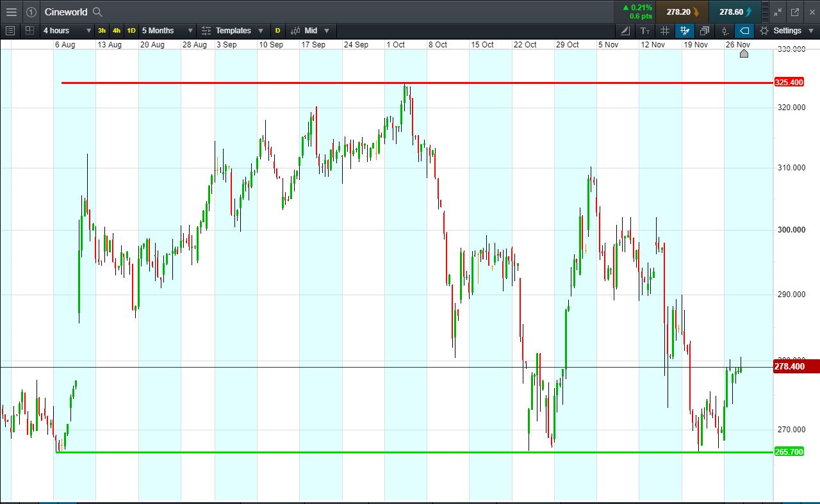The height and width of the screenshot is (504, 820).
Task: Expand the Settings dropdown arrow
Action: click(812, 30)
